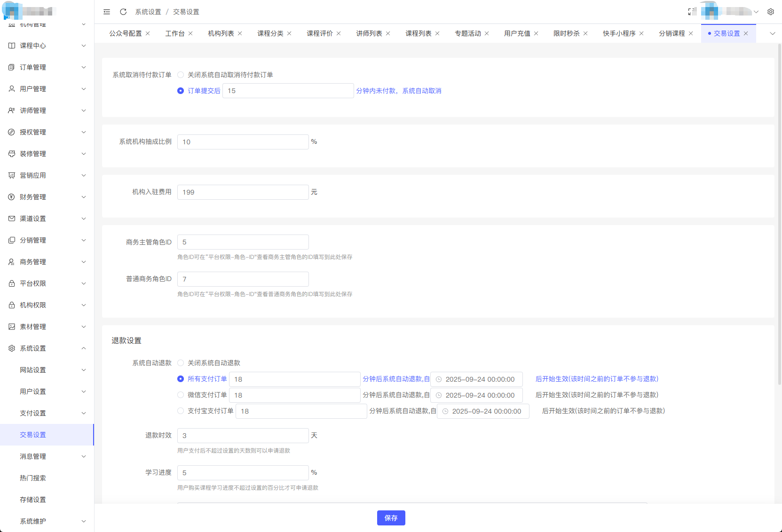Toggle fullscreen mode icon
Viewport: 782px width, 532px height.
[691, 12]
